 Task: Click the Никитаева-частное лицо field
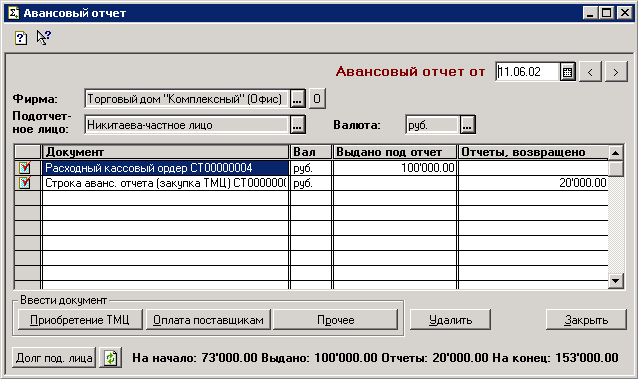[x=188, y=125]
